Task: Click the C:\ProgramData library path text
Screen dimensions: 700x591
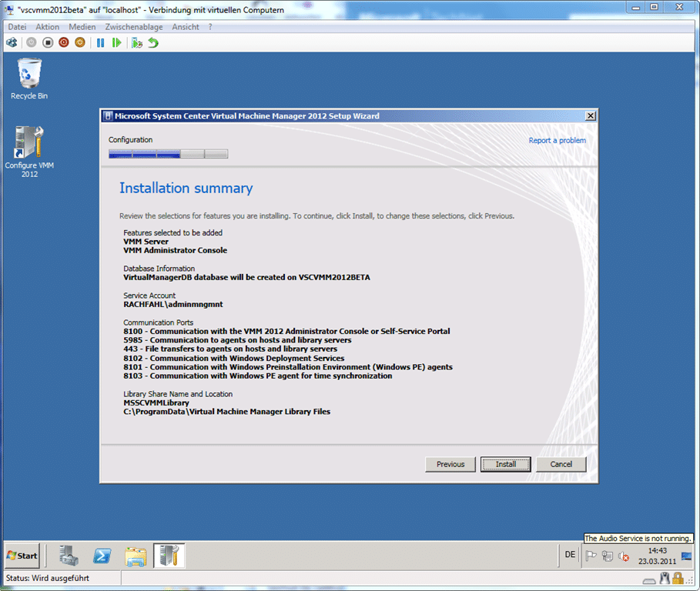Action: tap(226, 412)
